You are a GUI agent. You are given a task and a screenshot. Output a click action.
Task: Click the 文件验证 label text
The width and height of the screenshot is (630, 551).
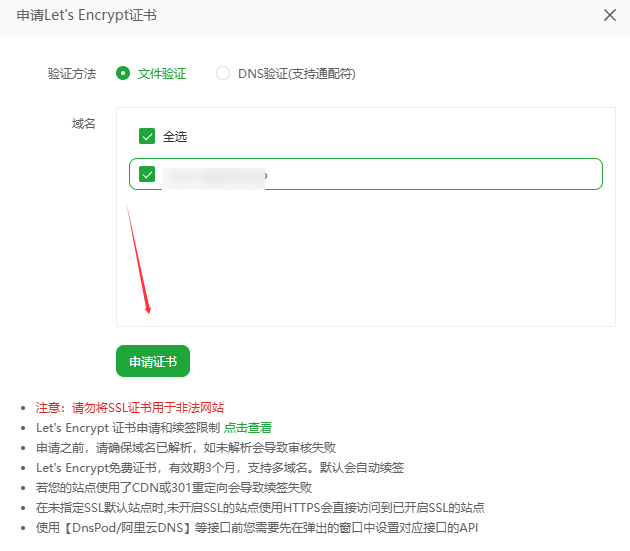[x=162, y=73]
